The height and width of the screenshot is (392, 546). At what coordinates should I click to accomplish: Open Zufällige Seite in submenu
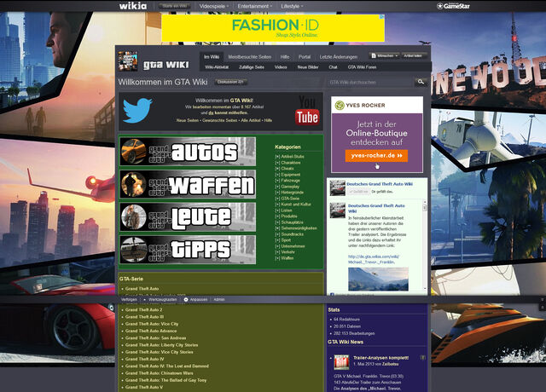click(x=252, y=67)
